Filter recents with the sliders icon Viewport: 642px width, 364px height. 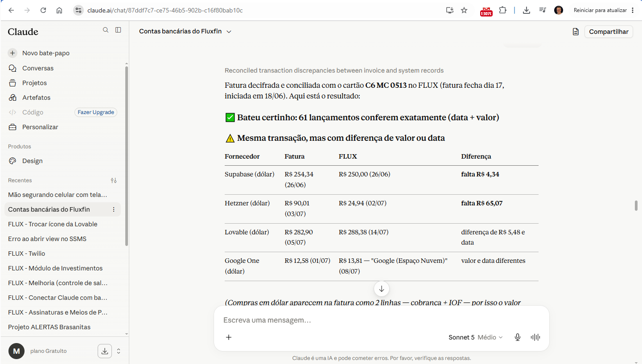[114, 180]
